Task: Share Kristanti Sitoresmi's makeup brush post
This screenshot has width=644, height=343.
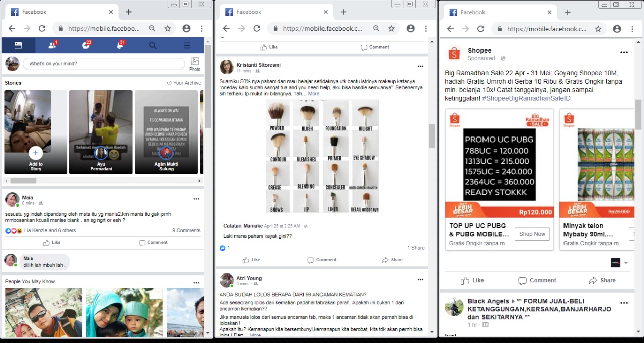Action: point(392,260)
